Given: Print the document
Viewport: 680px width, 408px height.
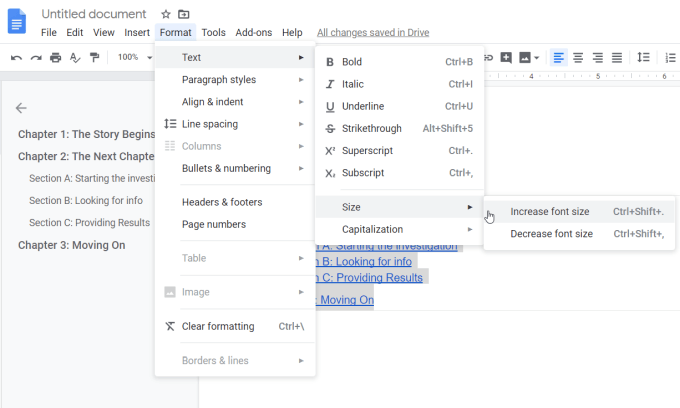Looking at the screenshot, I should pos(55,57).
